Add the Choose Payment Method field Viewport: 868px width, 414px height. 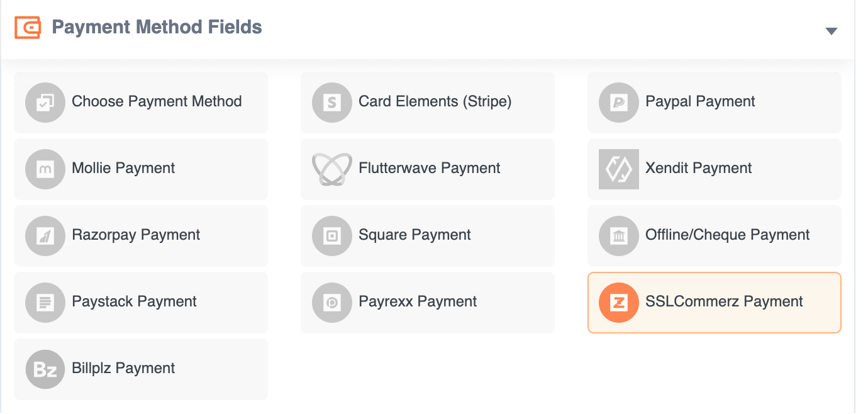click(x=140, y=102)
